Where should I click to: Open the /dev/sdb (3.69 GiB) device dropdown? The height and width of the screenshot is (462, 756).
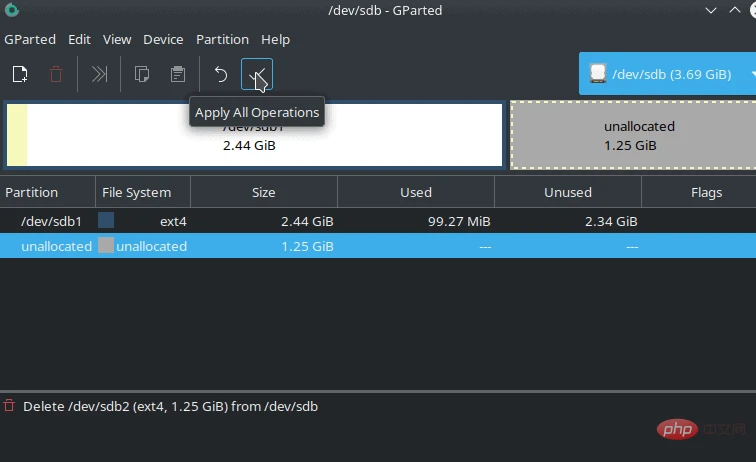click(667, 74)
